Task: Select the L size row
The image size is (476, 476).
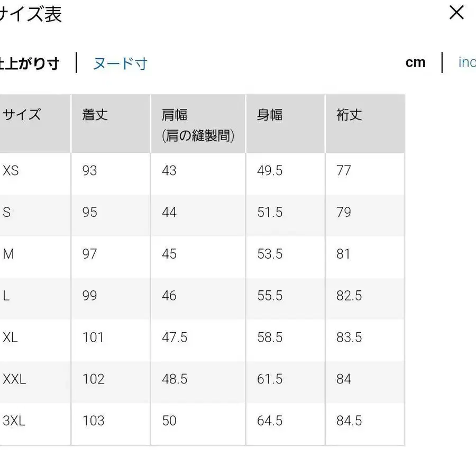Action: pyautogui.click(x=5, y=296)
